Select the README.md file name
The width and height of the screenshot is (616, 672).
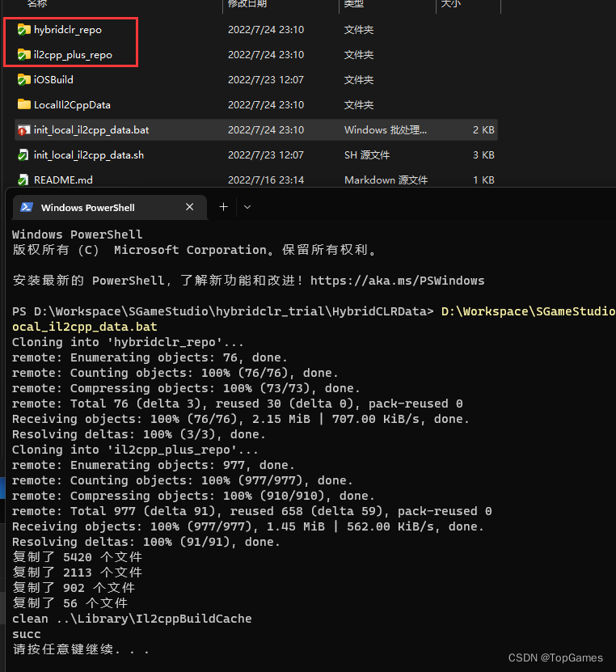tap(63, 180)
